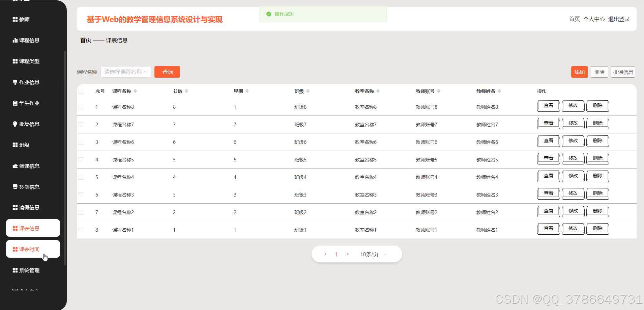This screenshot has width=644, height=310.
Task: Click the sidebar vertical scrollbar
Action: pos(65,158)
